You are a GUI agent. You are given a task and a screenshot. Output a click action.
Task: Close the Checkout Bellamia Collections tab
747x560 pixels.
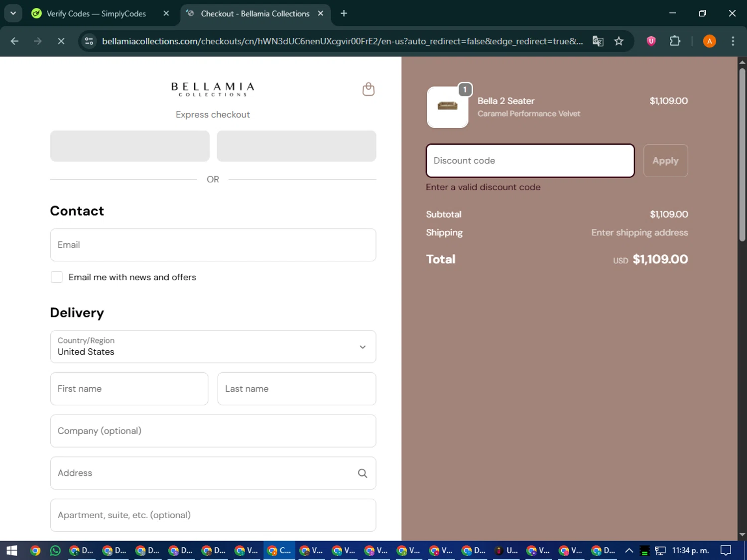coord(321,13)
